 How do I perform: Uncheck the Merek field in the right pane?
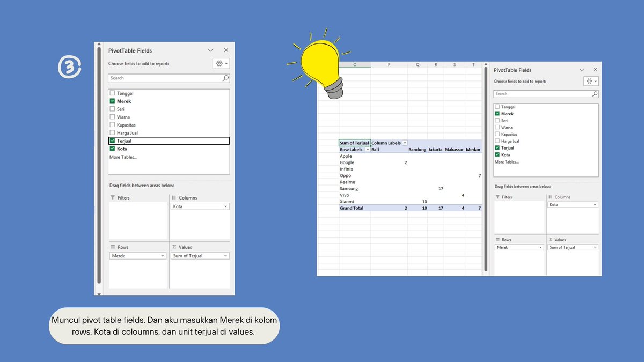(x=497, y=114)
